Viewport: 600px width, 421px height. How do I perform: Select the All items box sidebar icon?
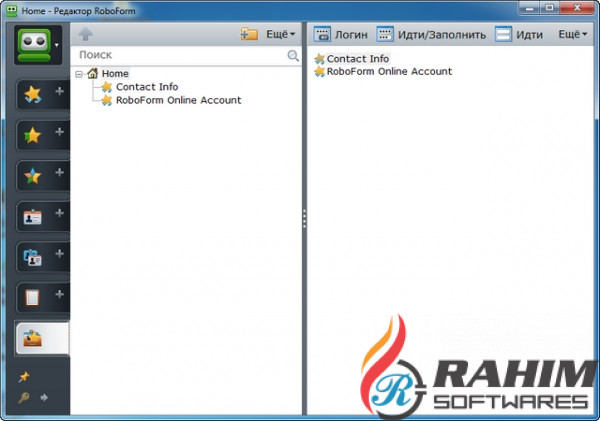[32, 338]
